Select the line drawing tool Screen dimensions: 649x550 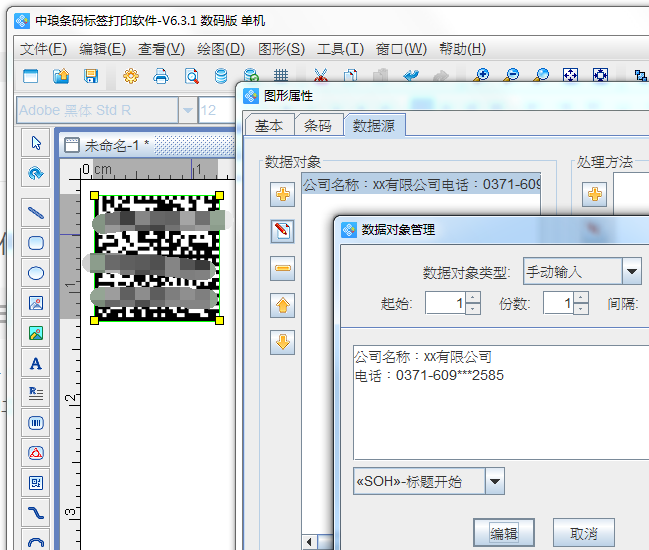[36, 213]
